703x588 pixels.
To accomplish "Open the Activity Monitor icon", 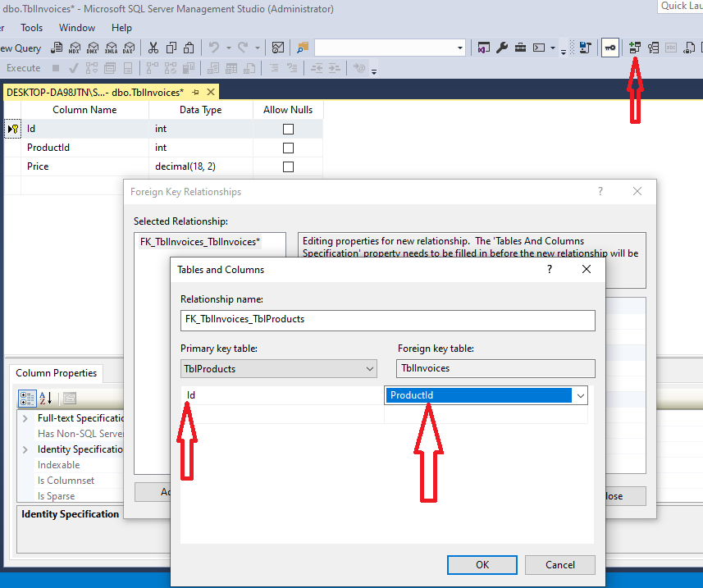I will click(x=278, y=48).
